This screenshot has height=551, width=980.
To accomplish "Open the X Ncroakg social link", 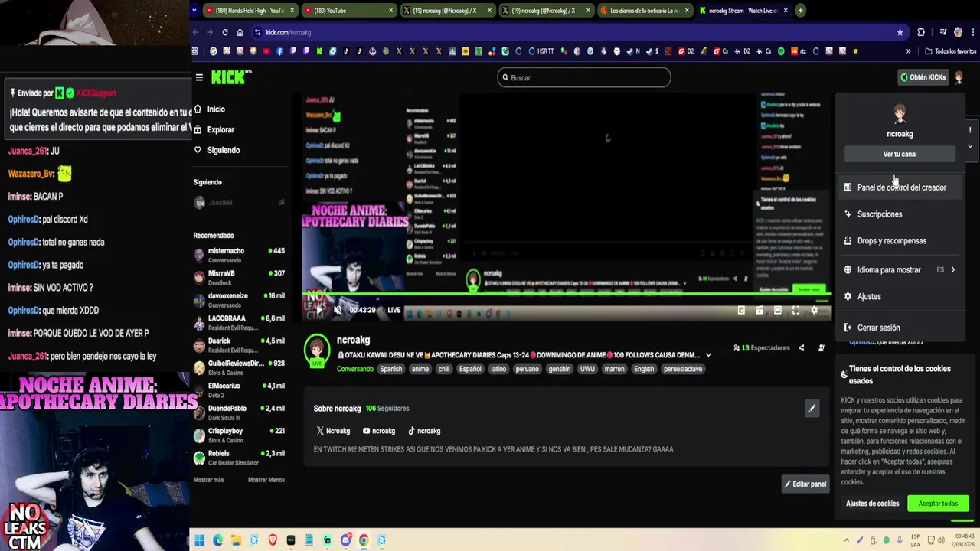I will pyautogui.click(x=333, y=431).
